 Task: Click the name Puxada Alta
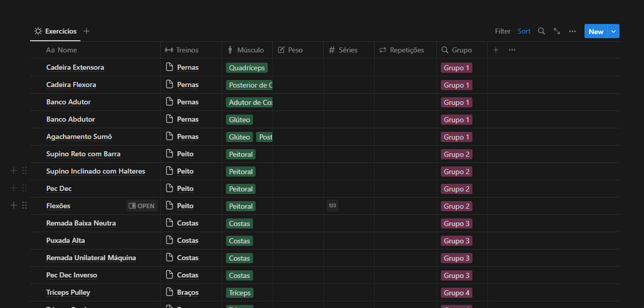(66, 240)
